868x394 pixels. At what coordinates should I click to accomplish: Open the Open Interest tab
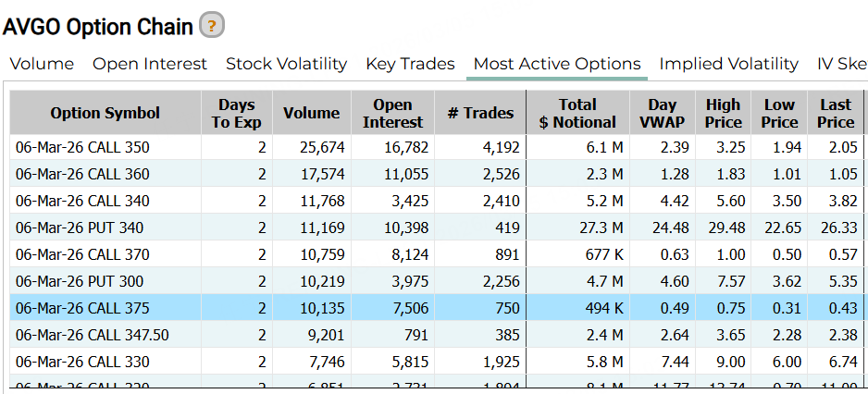click(x=150, y=64)
